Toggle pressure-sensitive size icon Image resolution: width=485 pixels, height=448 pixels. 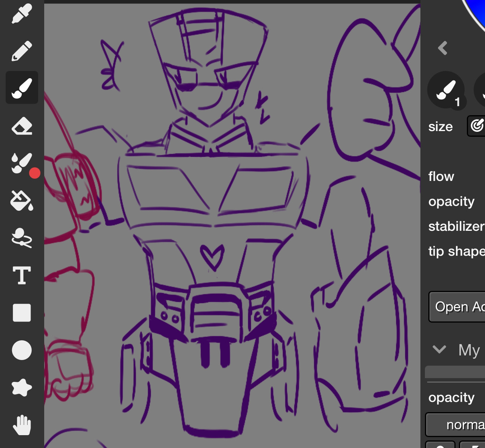pos(477,126)
